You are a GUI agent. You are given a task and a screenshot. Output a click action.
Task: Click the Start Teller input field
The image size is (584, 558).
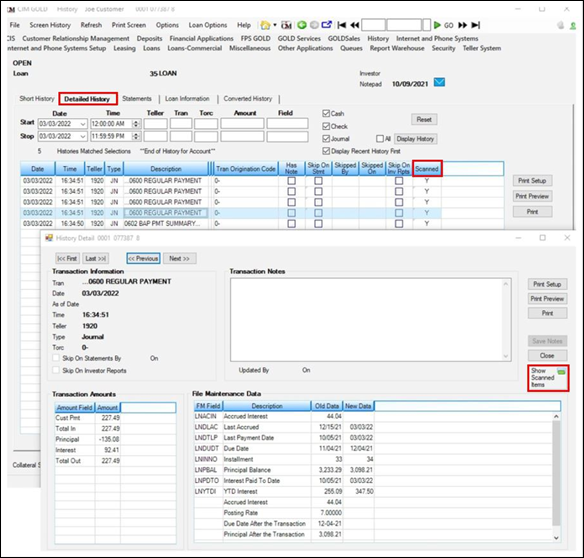pyautogui.click(x=156, y=124)
